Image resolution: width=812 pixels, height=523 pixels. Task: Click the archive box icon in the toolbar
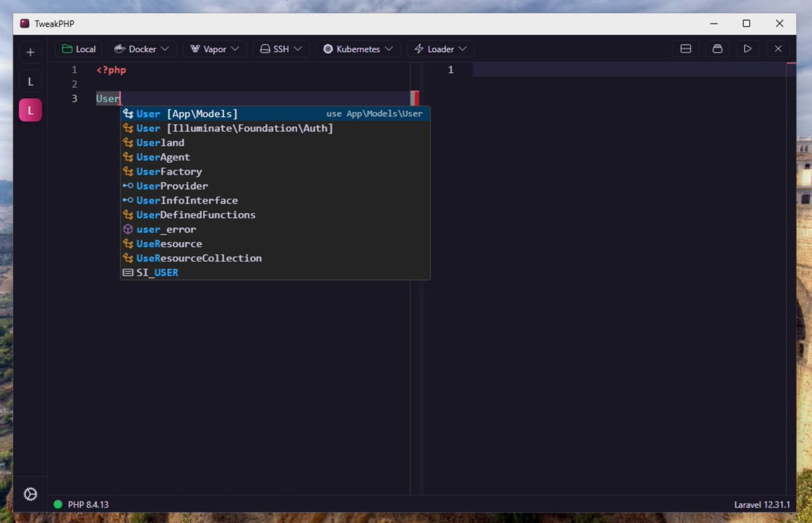pyautogui.click(x=717, y=49)
